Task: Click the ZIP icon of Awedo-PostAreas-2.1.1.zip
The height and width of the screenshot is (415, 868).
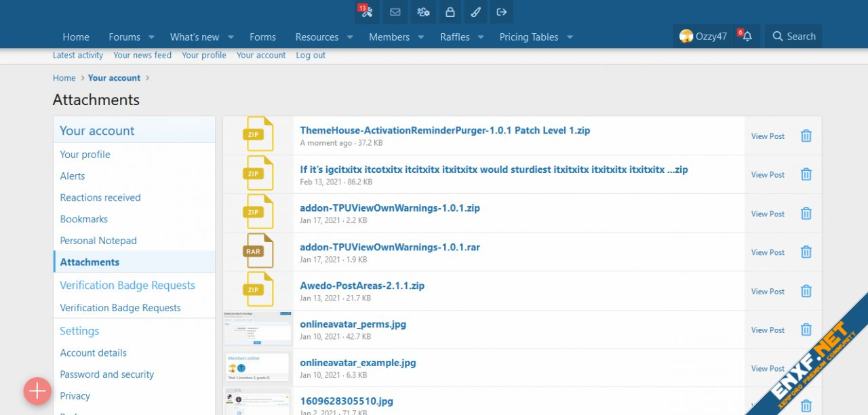Action: [x=258, y=290]
